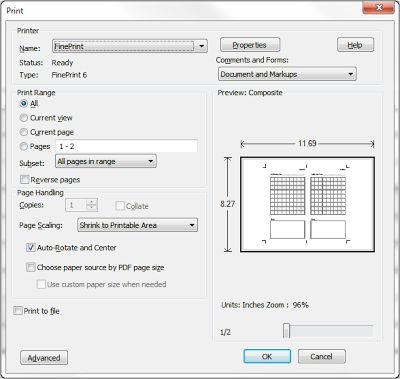
Task: Open the Help button
Action: pos(355,45)
